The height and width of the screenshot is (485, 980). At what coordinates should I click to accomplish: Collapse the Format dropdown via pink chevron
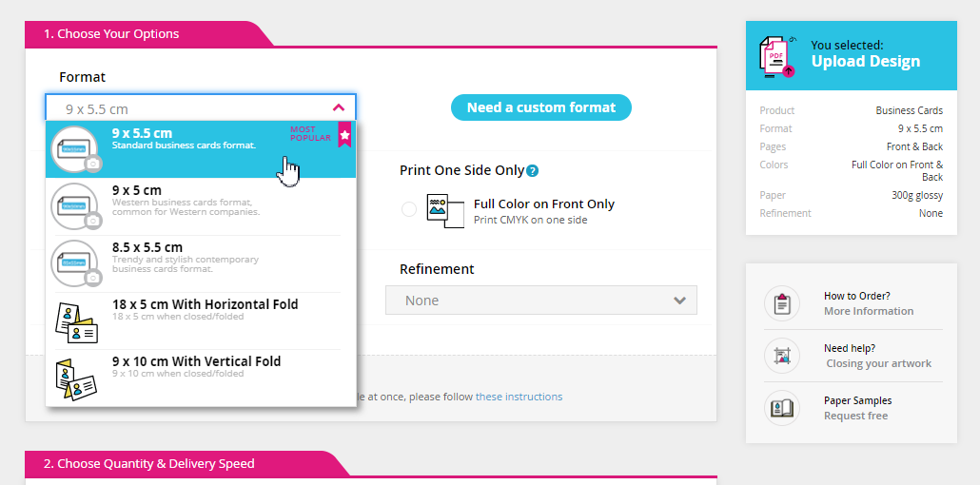(x=339, y=107)
